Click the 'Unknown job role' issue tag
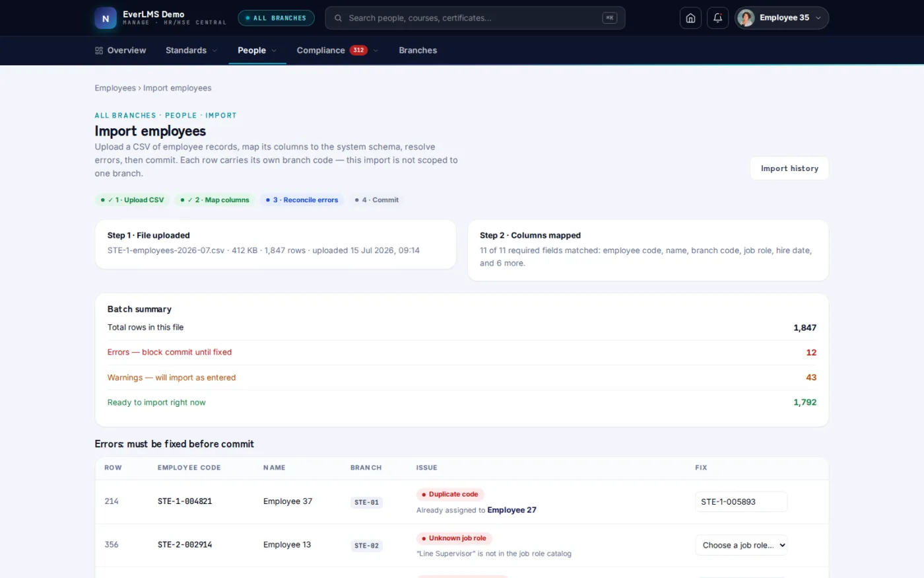 455,538
